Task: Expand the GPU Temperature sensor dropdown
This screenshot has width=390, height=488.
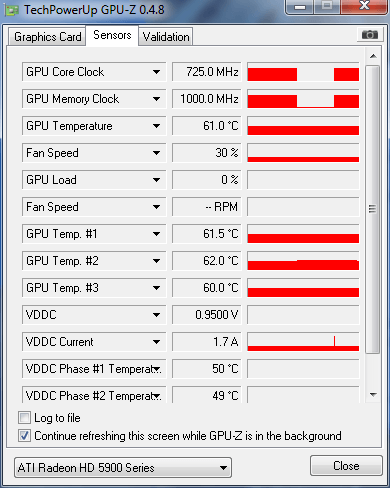Action: 156,126
